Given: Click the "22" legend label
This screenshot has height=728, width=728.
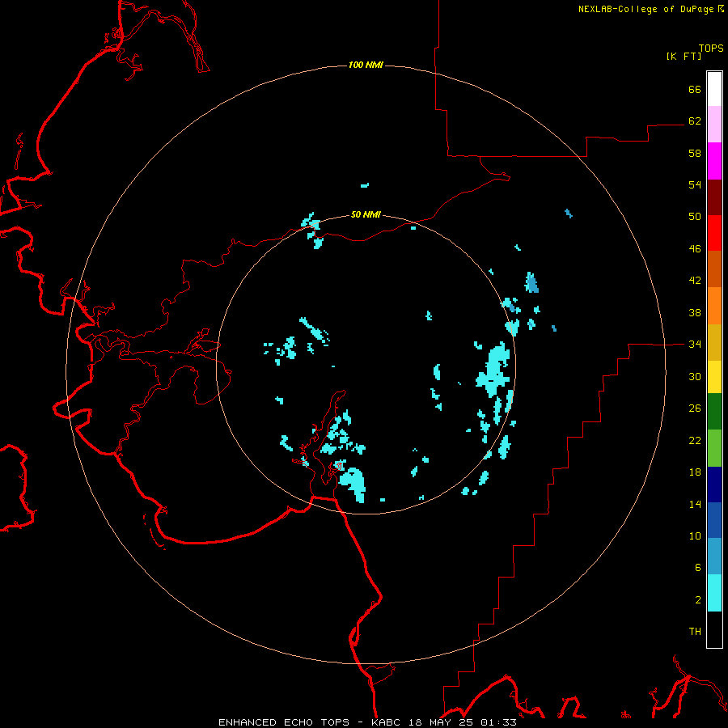Looking at the screenshot, I should tap(695, 441).
